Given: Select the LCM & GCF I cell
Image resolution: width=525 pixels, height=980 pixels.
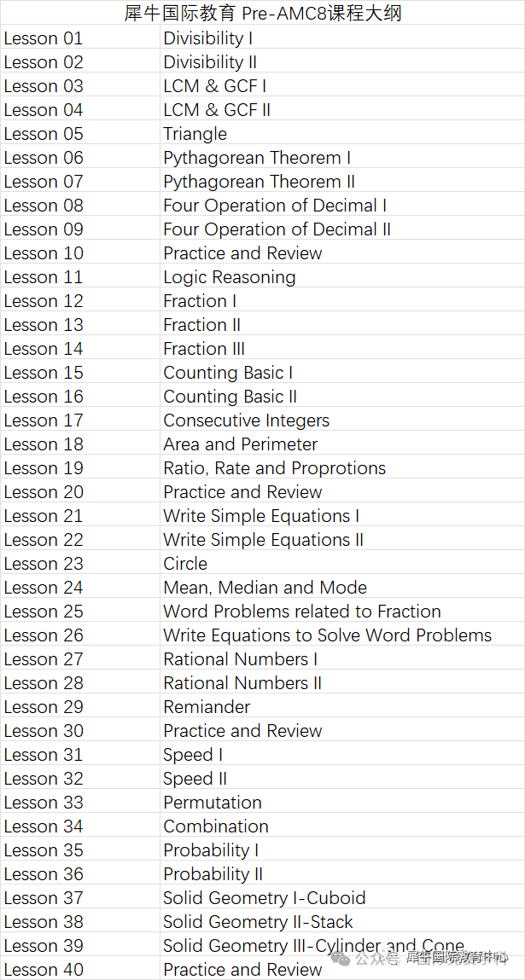Looking at the screenshot, I should tap(341, 85).
